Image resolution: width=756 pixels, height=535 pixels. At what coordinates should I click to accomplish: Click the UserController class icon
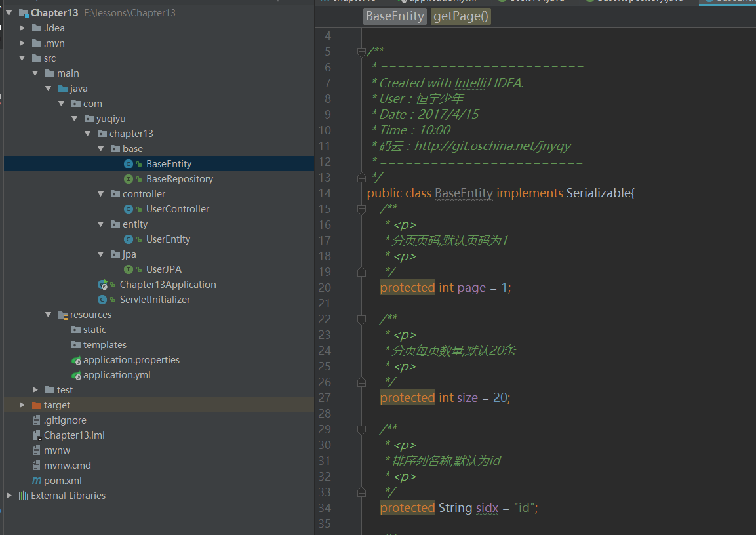129,209
